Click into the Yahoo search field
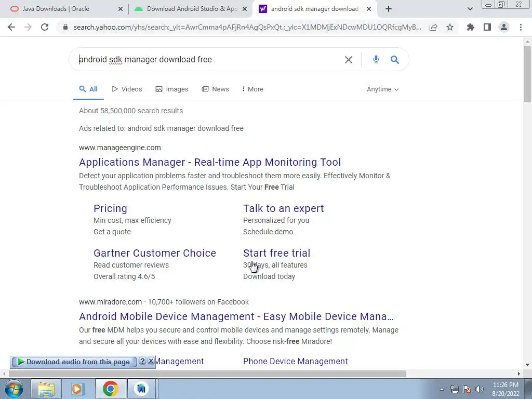Image resolution: width=532 pixels, height=399 pixels. [207, 60]
